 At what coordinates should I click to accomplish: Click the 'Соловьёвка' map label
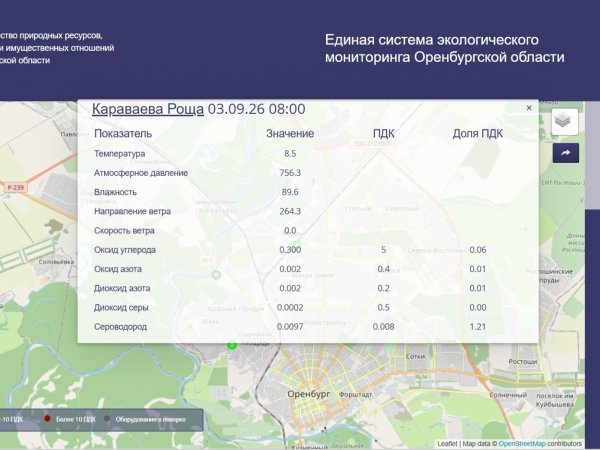point(56,262)
